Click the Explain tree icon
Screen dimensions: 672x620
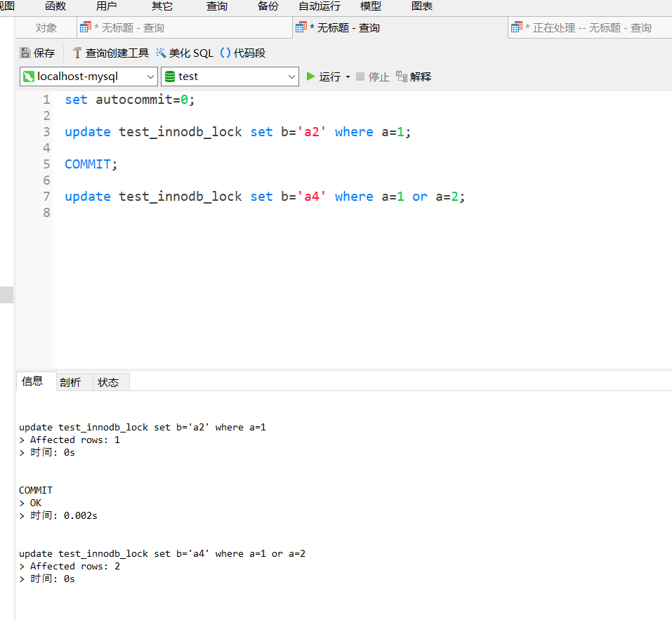[402, 77]
